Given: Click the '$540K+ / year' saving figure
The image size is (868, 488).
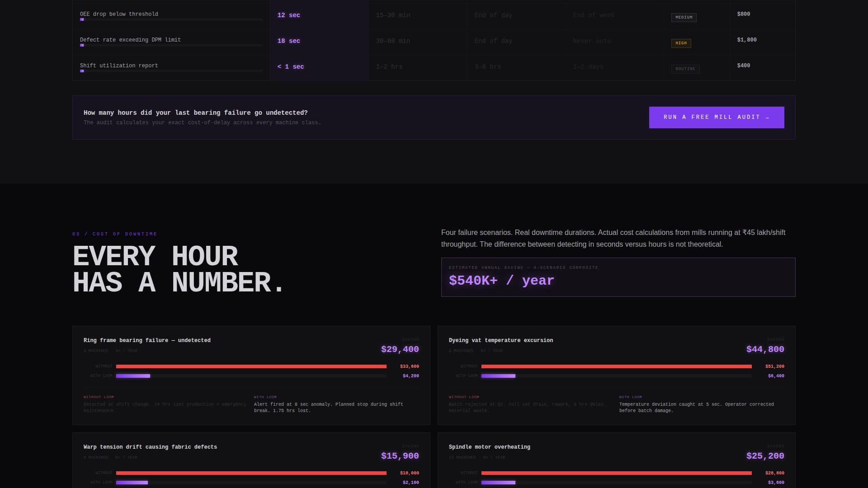Looking at the screenshot, I should click(x=501, y=281).
